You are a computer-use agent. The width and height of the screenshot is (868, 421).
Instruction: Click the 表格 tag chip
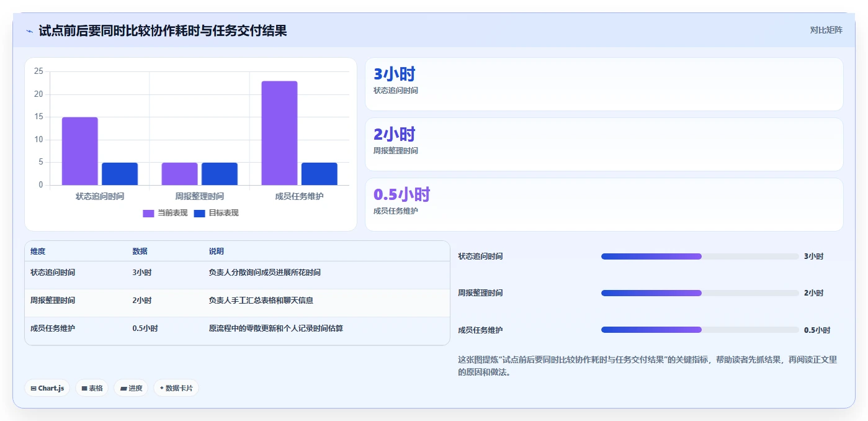tap(92, 388)
